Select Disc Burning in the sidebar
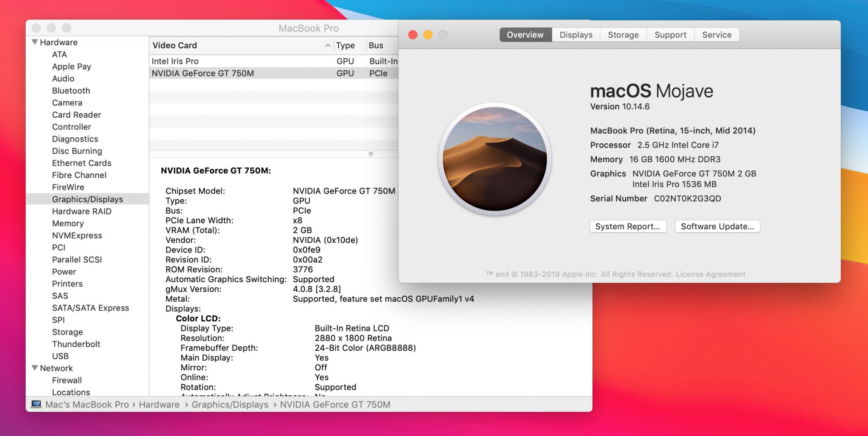868x436 pixels. [77, 151]
